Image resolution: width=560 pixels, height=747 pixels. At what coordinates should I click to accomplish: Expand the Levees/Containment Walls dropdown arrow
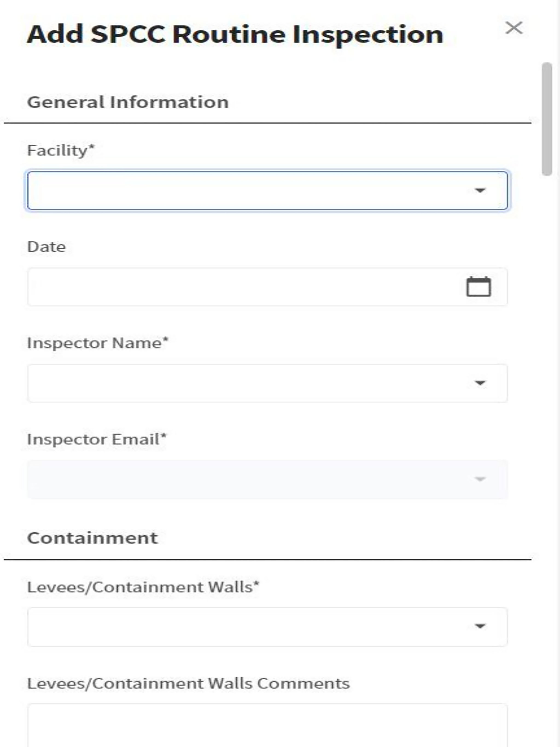click(480, 626)
